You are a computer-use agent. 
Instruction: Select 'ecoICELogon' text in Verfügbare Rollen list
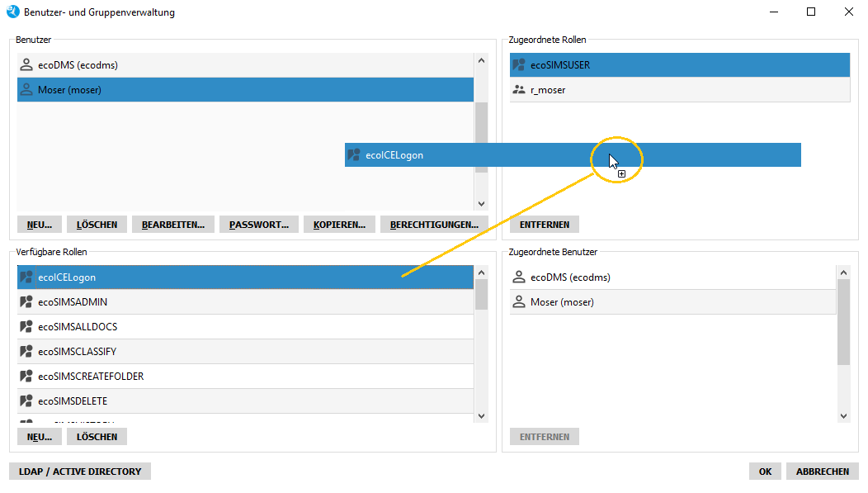pos(67,277)
